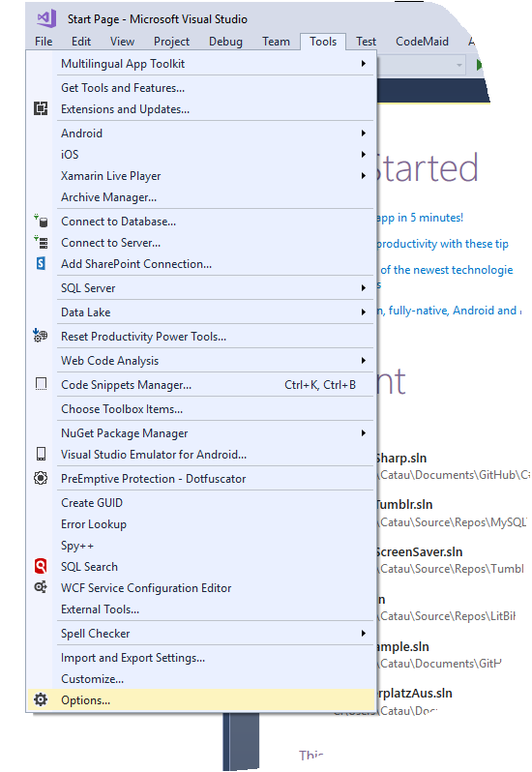Click the Extensions and Updates icon
532x772 pixels.
pyautogui.click(x=41, y=108)
